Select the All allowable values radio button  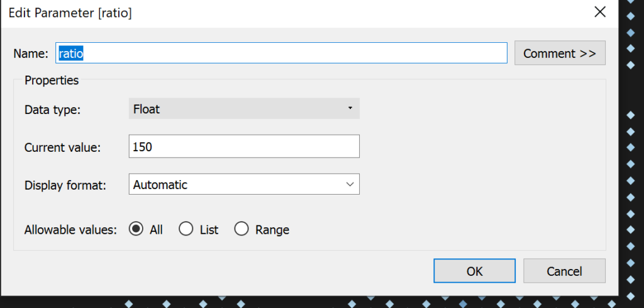136,229
